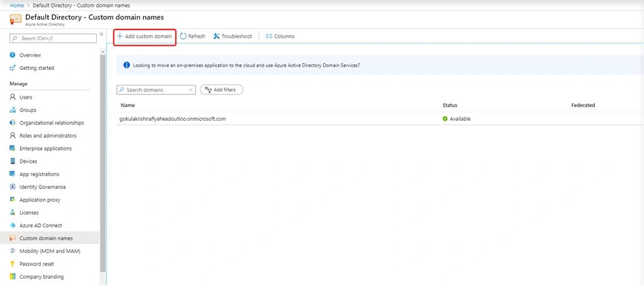This screenshot has height=285, width=644.
Task: Click the Identity Governance icon
Action: pos(13,187)
